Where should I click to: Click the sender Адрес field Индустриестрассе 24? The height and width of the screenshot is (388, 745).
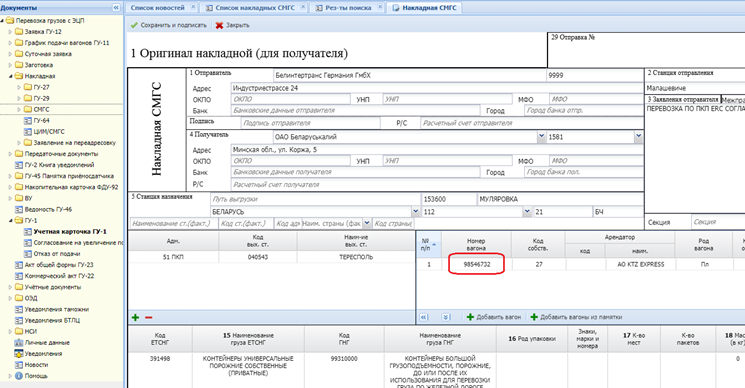[x=437, y=88]
